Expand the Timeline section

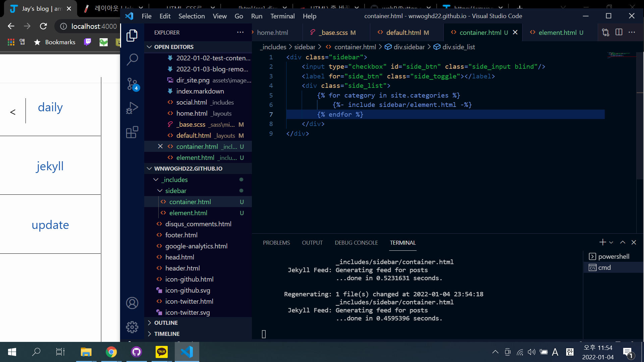[198, 334]
